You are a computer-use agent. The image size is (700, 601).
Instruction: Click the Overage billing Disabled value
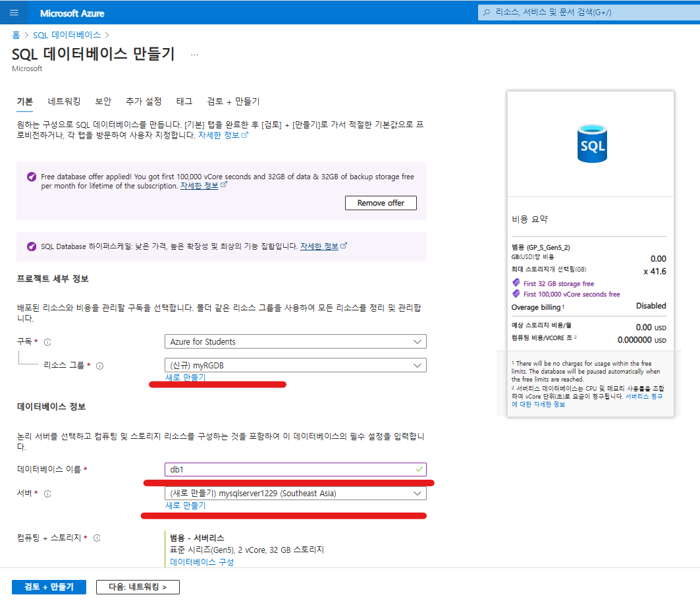(651, 306)
